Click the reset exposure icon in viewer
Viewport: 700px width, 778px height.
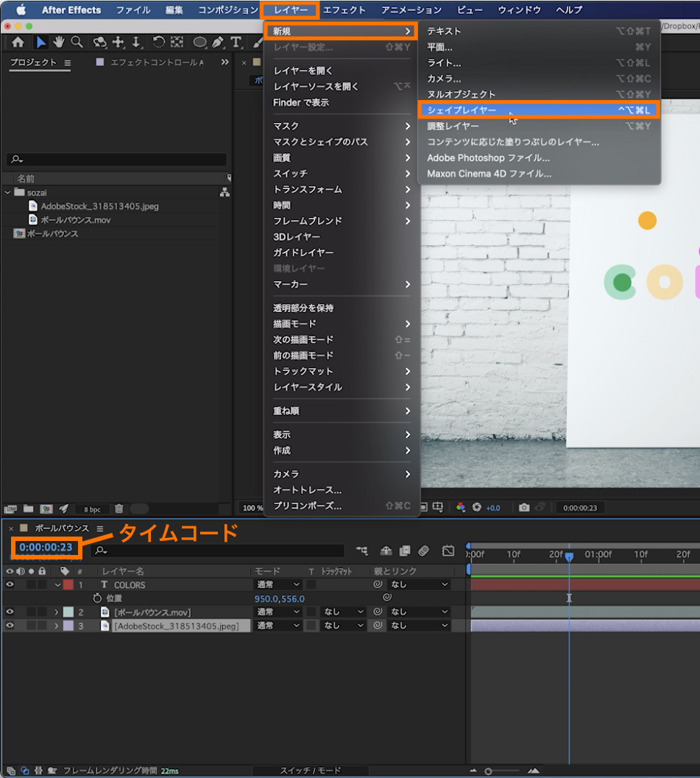[x=477, y=508]
